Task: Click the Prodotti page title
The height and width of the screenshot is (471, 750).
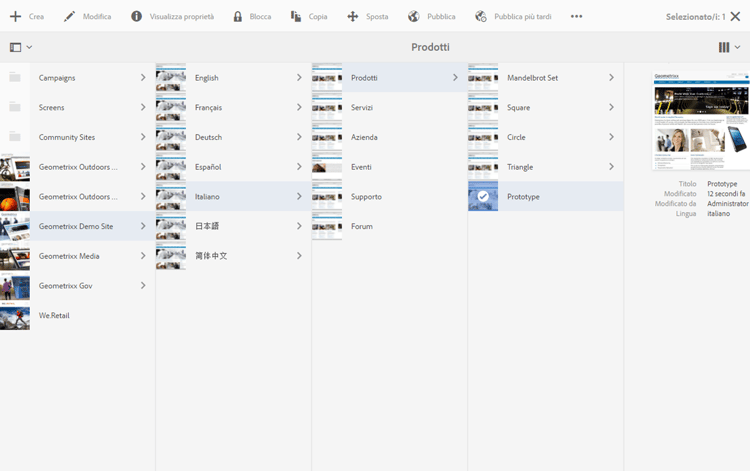Action: click(430, 47)
